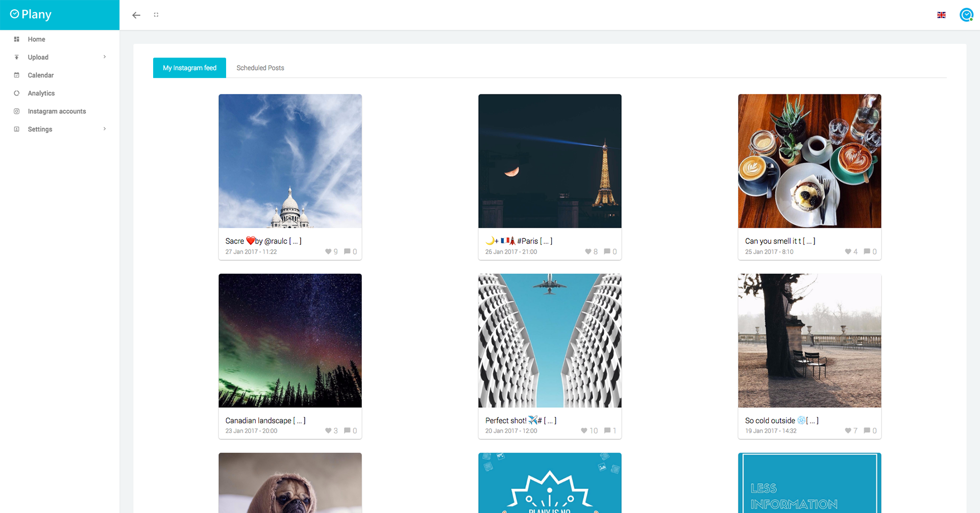
Task: Open the Less Information image
Action: pos(810,483)
